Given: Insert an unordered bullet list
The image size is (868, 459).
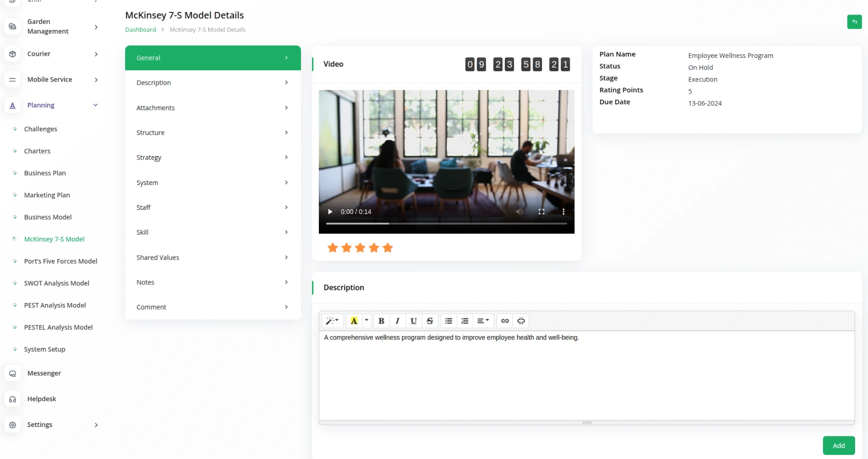Looking at the screenshot, I should 448,321.
